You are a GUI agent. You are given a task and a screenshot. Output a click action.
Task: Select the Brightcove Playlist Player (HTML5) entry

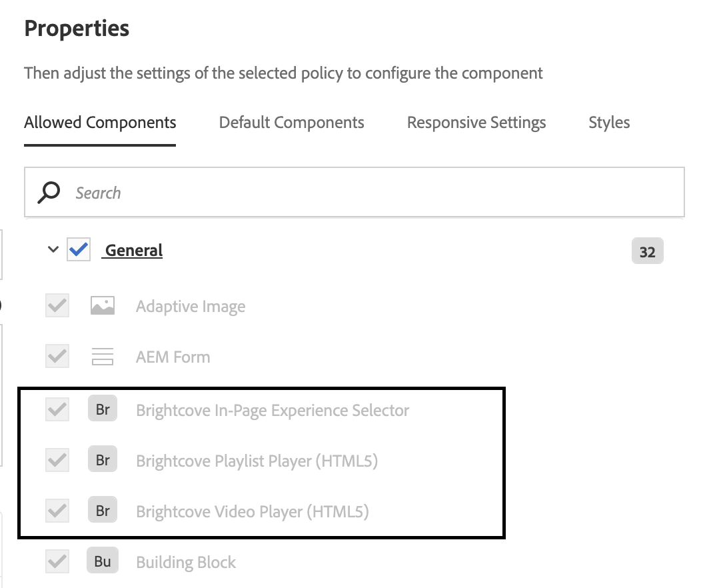click(256, 459)
